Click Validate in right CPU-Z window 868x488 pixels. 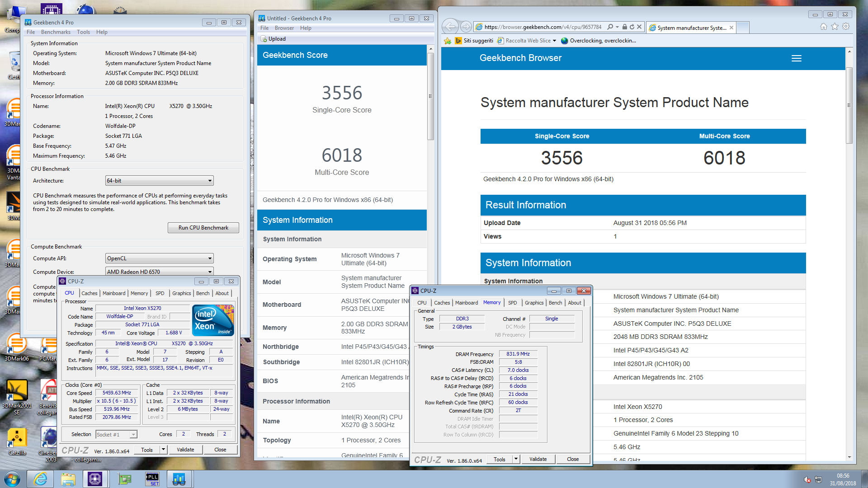(538, 459)
